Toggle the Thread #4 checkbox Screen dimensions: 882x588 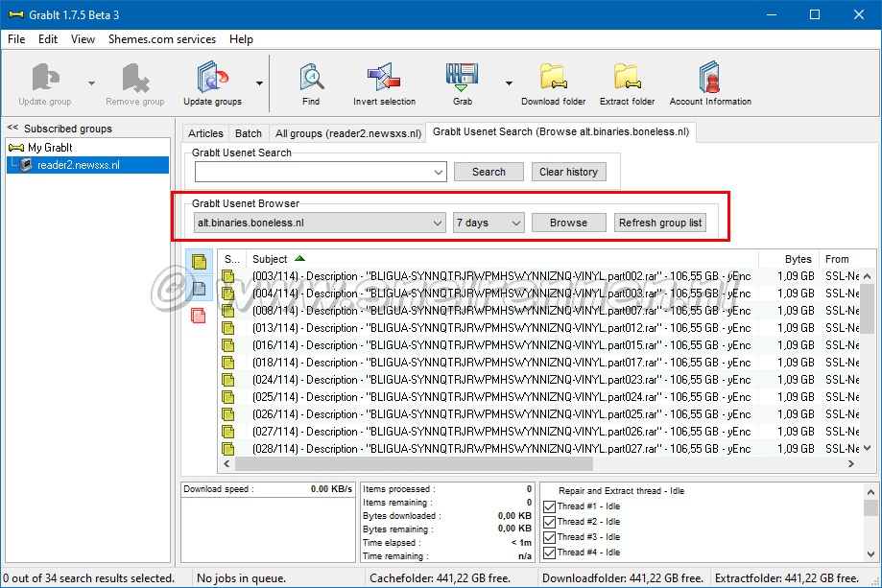[x=550, y=553]
